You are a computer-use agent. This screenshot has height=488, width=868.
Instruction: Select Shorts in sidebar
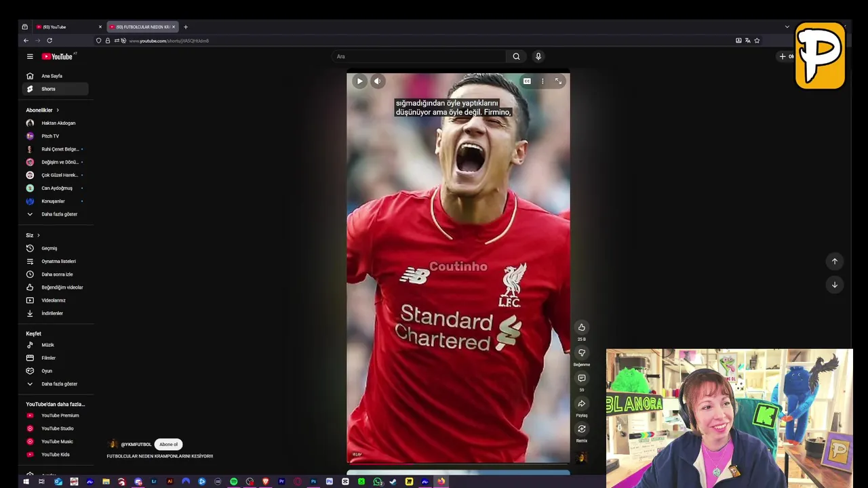[56, 89]
